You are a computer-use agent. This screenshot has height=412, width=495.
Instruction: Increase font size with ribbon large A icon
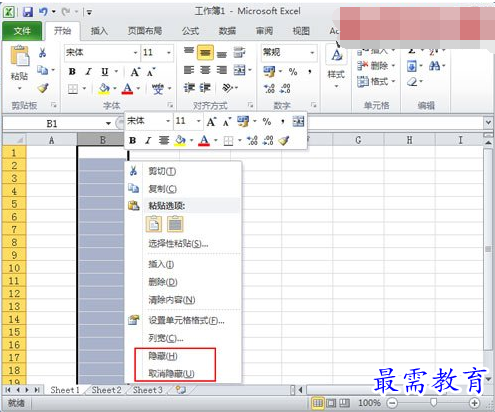pos(135,72)
